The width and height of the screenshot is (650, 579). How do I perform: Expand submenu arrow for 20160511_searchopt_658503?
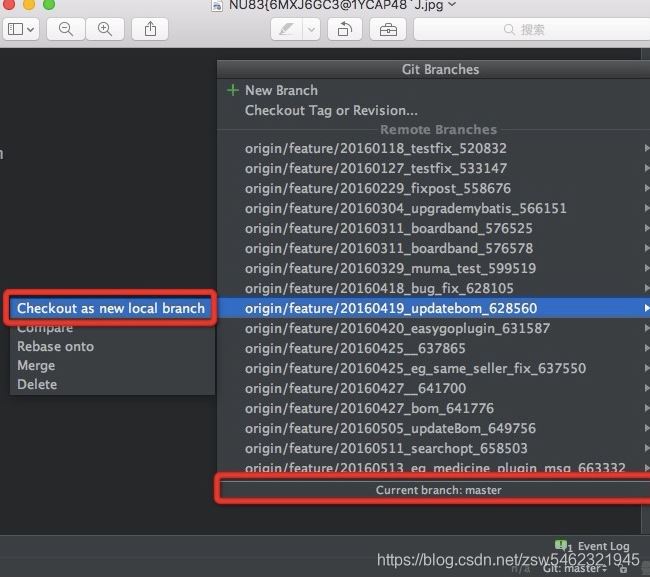pos(646,448)
